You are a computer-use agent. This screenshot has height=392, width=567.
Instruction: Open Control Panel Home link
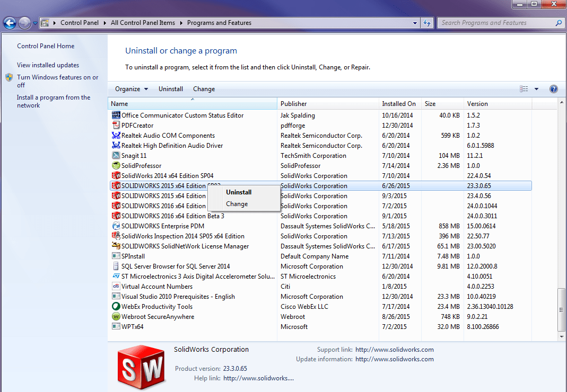[x=46, y=46]
